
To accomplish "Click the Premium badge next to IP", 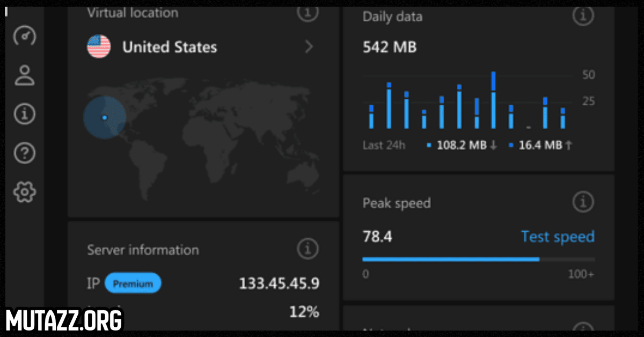I will point(133,284).
